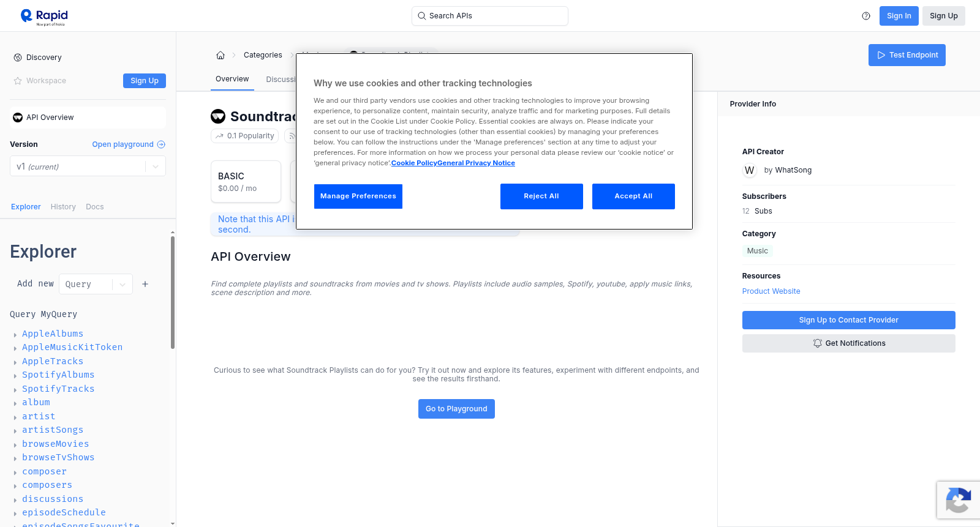Click composer in explorer tree
Viewport: 980px width, 527px height.
[x=44, y=471]
